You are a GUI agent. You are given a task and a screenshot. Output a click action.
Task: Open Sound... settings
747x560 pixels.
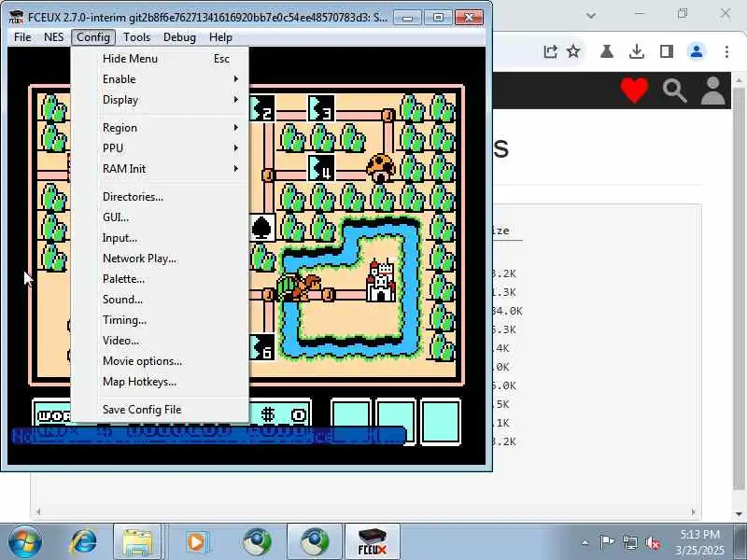(x=160, y=299)
